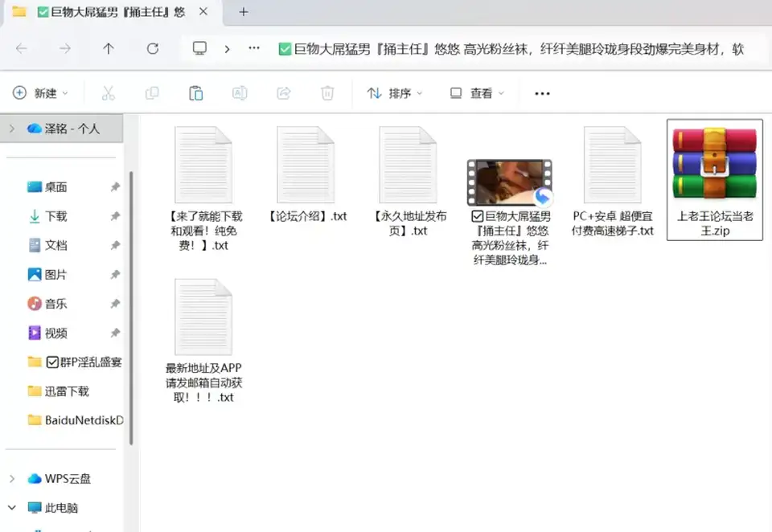Select the 【论坛介绍】.txt file
The height and width of the screenshot is (532, 772).
[x=306, y=174]
